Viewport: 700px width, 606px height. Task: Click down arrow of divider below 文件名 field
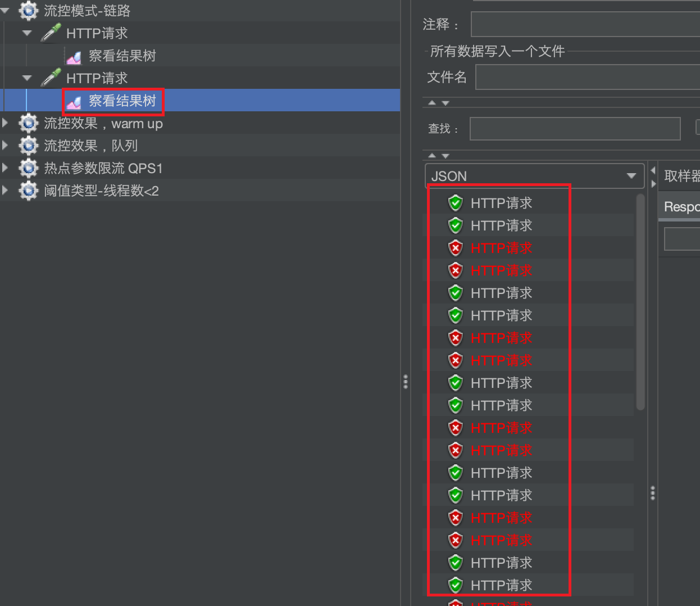(446, 103)
